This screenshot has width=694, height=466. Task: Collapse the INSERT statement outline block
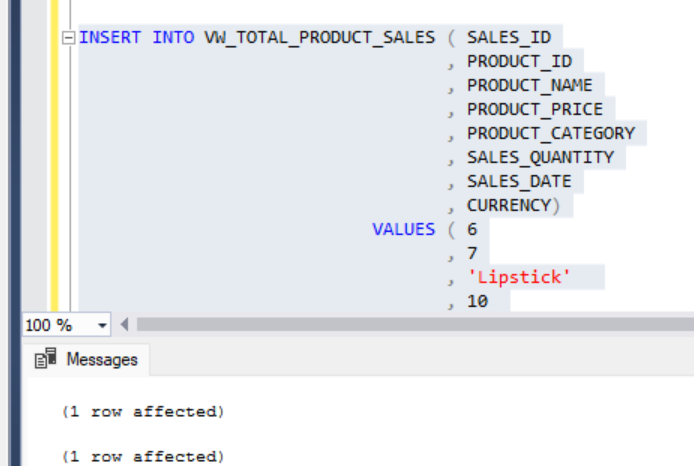[68, 38]
